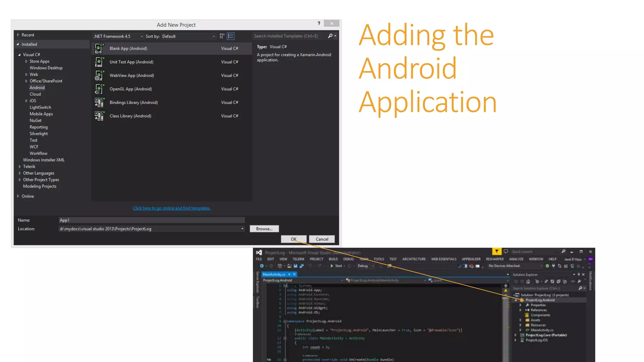Select Android under Visual C# tree

tap(37, 88)
